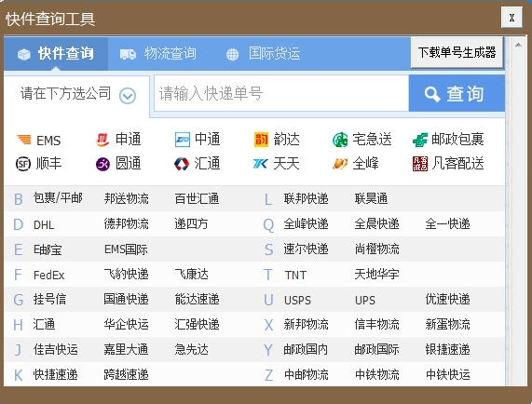Screen dimensions: 532x404
Task: Choose the 中通 ZTO logo icon
Action: pos(183,140)
